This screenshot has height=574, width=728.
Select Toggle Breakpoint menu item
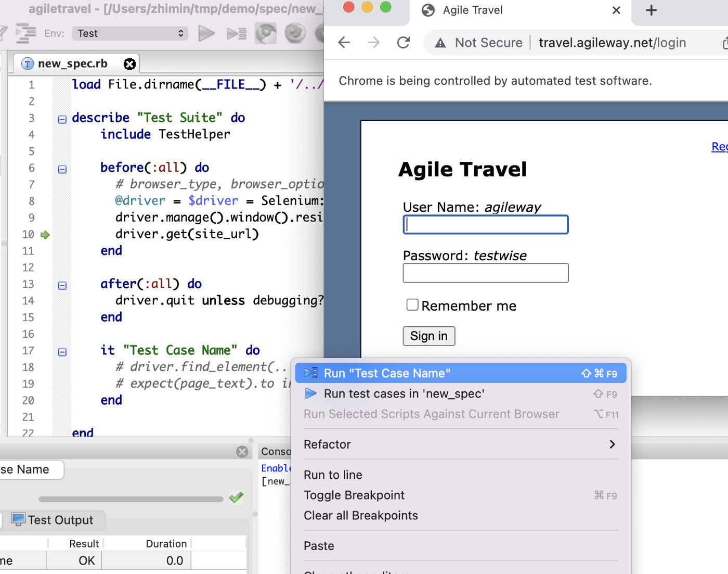461,495
